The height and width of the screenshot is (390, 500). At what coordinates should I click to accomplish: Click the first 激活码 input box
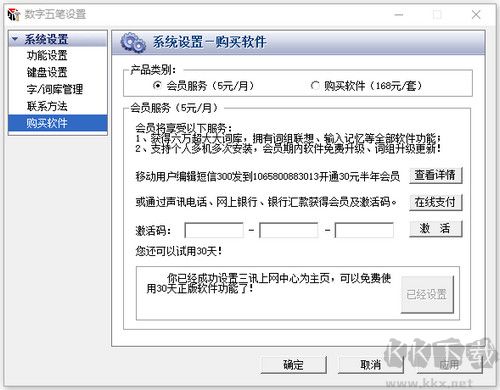coord(214,230)
